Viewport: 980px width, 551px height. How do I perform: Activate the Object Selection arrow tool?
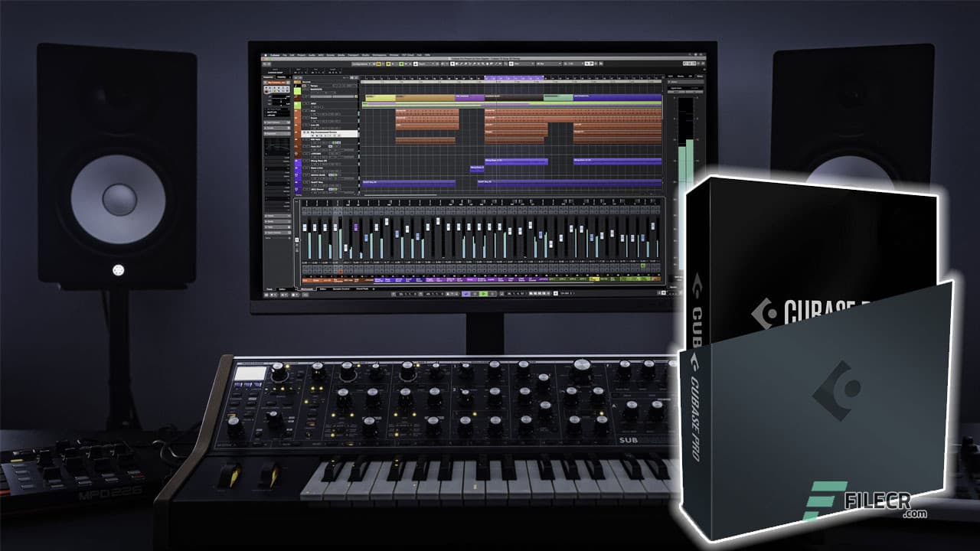pos(452,66)
